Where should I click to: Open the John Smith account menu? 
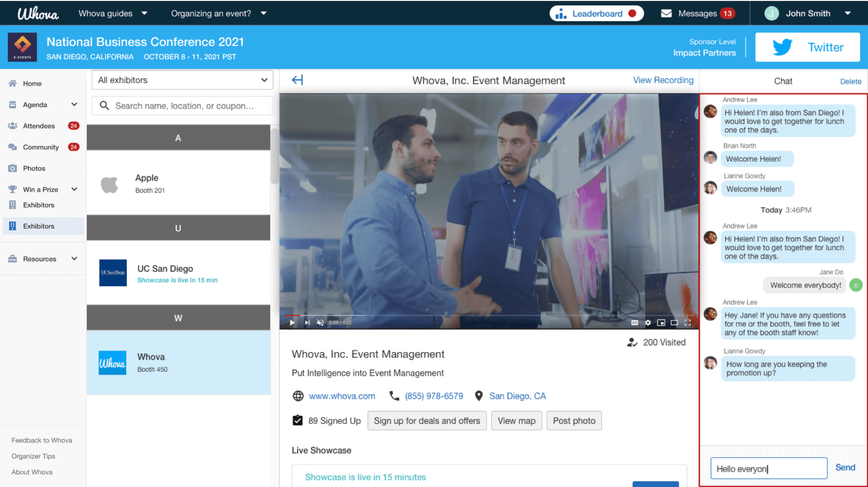point(807,14)
